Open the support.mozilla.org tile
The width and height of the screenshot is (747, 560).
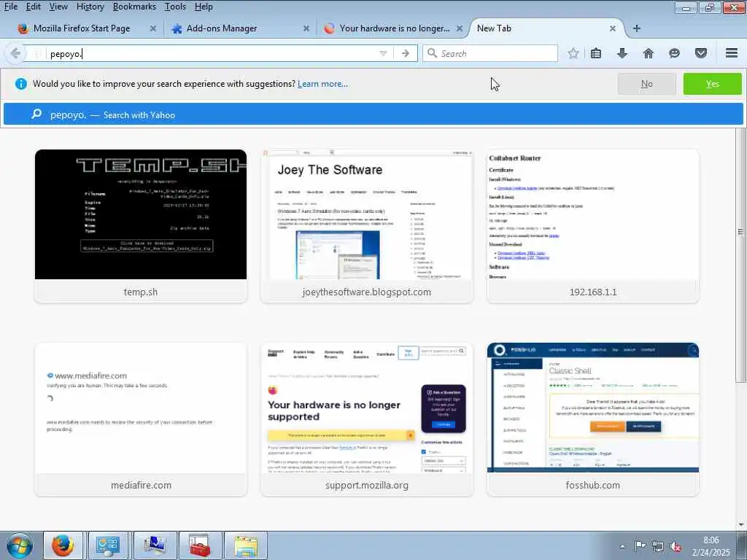pyautogui.click(x=367, y=419)
